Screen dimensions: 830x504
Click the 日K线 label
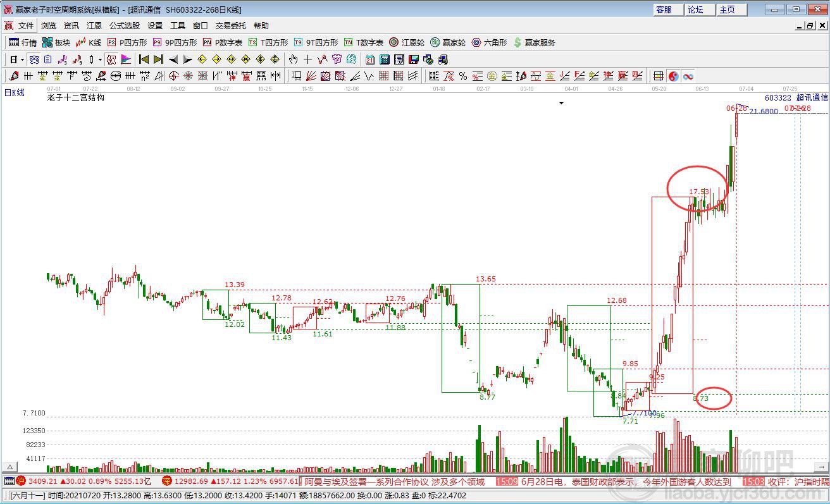[x=15, y=93]
